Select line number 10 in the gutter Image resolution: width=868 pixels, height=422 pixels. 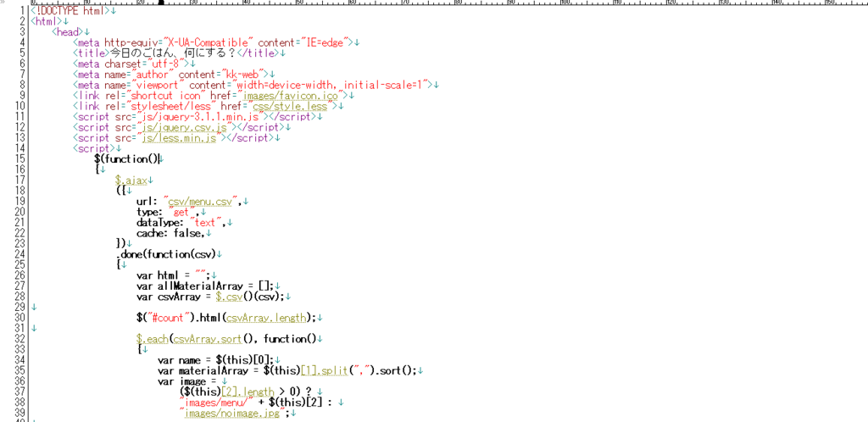click(x=19, y=106)
